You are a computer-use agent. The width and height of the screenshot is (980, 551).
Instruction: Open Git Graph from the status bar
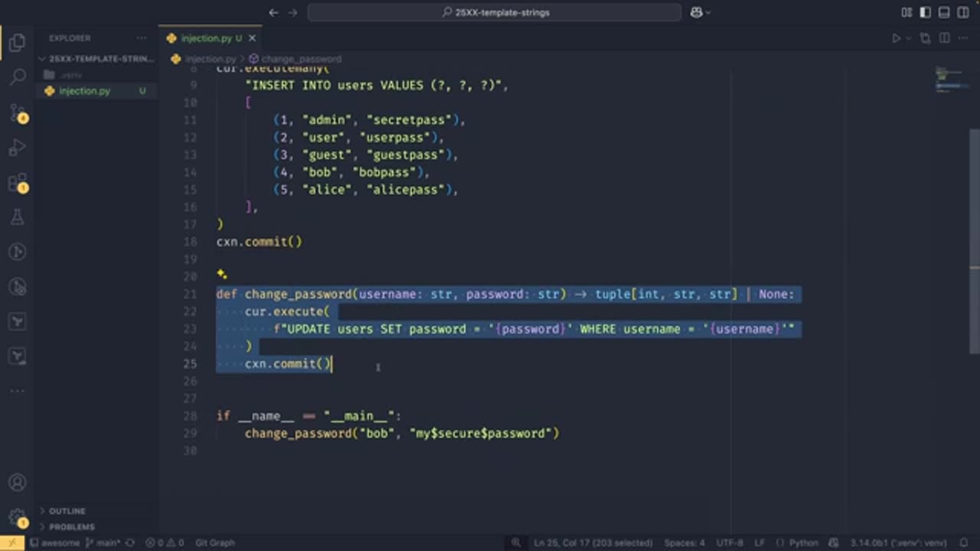214,543
